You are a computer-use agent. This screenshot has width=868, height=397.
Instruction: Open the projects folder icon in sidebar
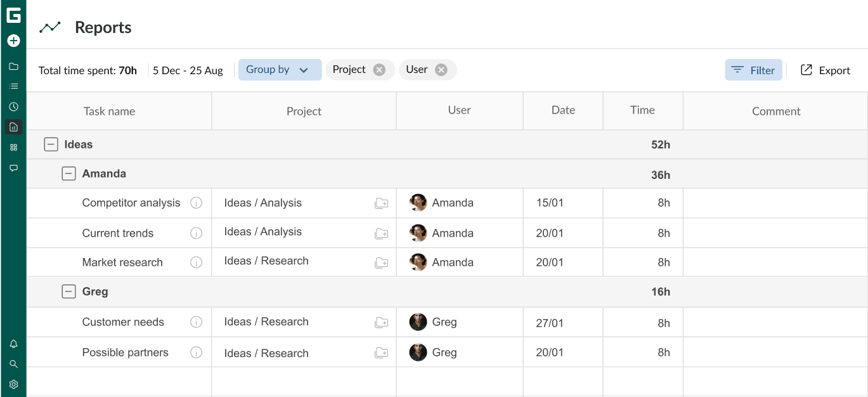(13, 66)
